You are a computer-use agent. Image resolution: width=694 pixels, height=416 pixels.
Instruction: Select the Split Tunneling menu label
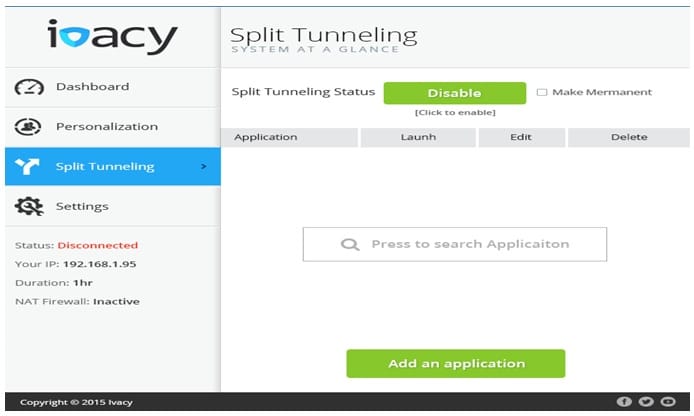[105, 167]
